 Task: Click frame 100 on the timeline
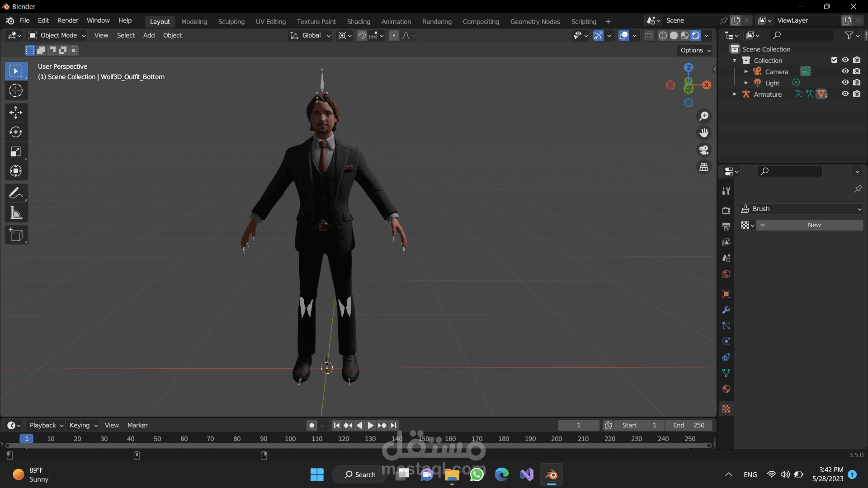tap(290, 439)
